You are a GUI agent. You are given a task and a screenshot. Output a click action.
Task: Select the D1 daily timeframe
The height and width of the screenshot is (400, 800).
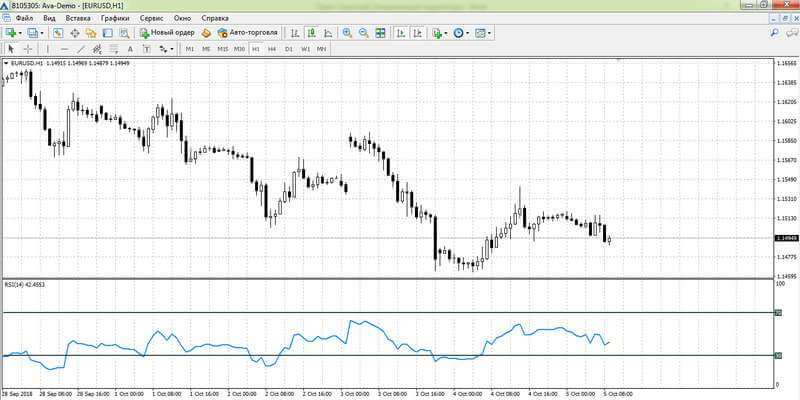289,49
